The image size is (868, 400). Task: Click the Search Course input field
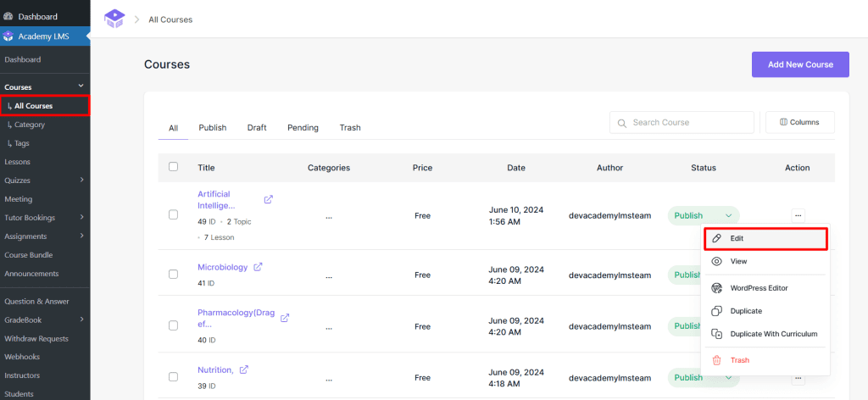pyautogui.click(x=688, y=123)
